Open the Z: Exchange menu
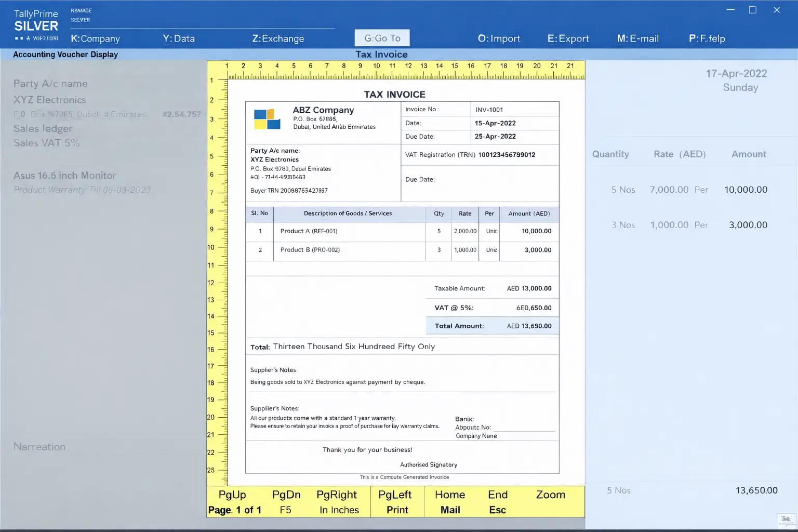The width and height of the screenshot is (798, 532). (x=278, y=38)
